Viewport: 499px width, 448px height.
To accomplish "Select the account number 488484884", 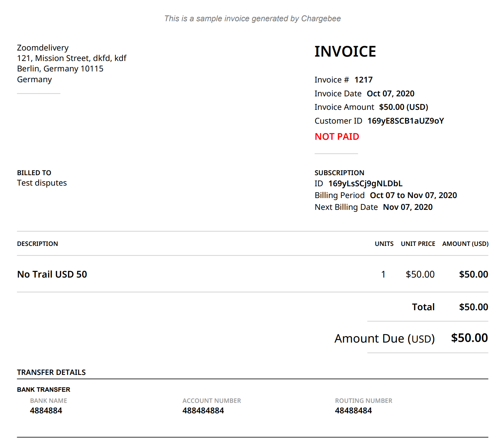I will [203, 411].
